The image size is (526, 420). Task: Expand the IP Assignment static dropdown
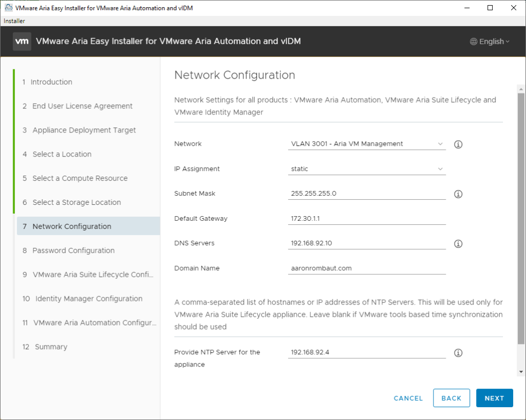pyautogui.click(x=367, y=169)
